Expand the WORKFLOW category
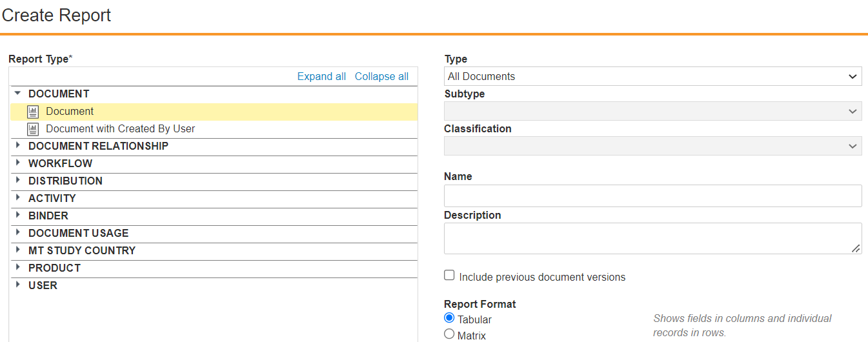This screenshot has width=868, height=342. click(18, 163)
